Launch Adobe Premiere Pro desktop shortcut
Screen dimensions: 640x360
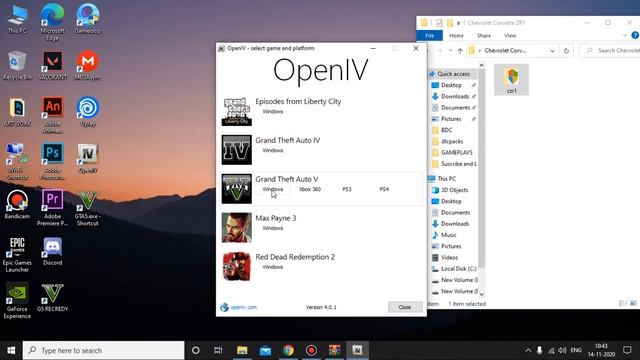(52, 208)
